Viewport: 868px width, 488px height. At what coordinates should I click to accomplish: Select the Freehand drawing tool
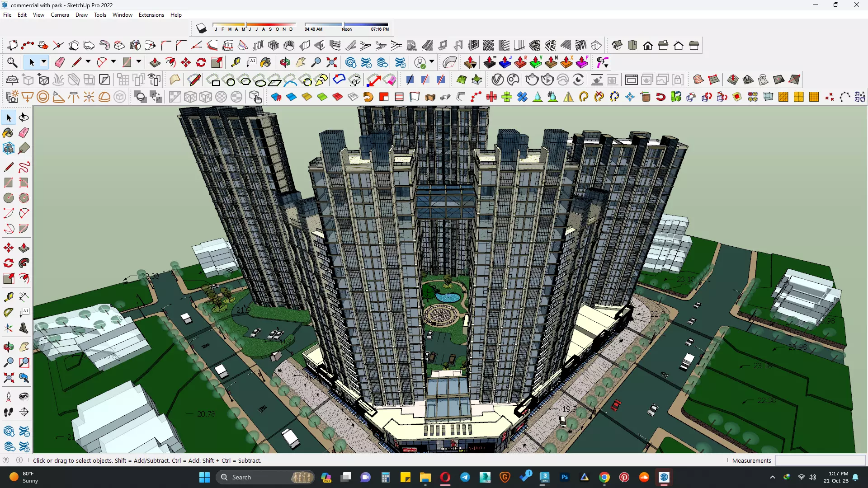coord(24,167)
